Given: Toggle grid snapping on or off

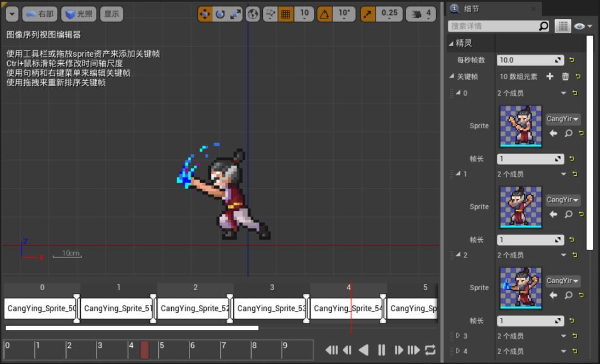Looking at the screenshot, I should [286, 14].
